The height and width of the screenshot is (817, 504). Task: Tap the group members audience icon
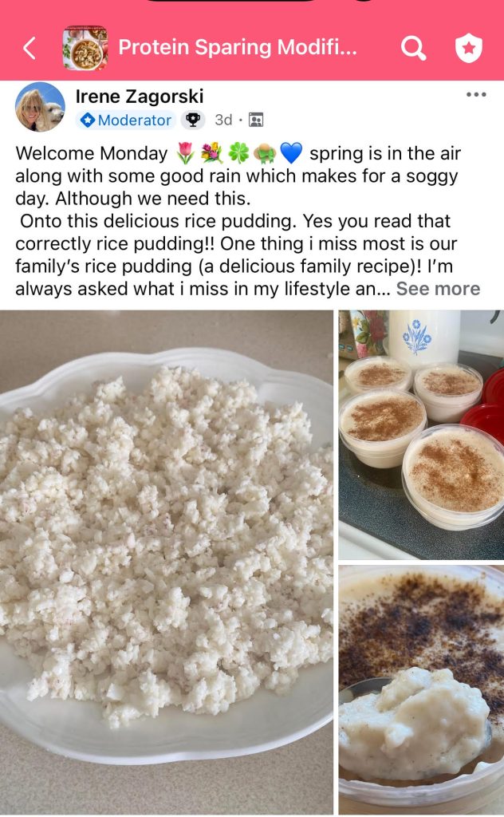[x=256, y=120]
